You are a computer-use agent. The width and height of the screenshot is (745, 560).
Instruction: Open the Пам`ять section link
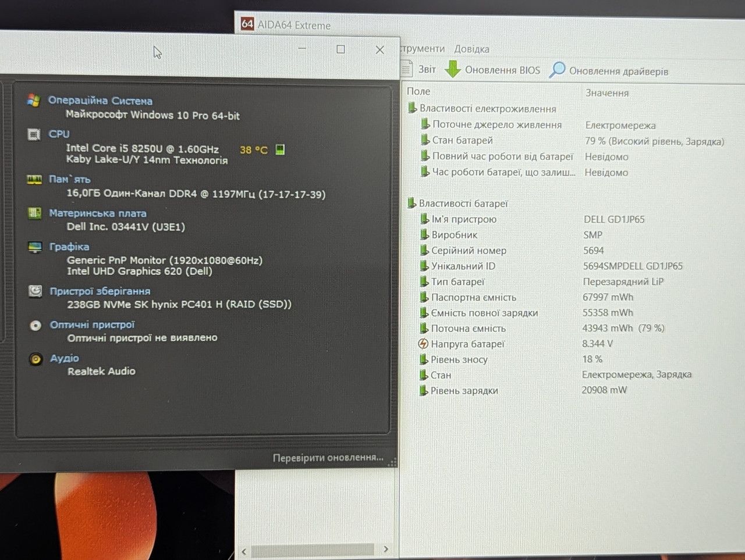(x=69, y=179)
